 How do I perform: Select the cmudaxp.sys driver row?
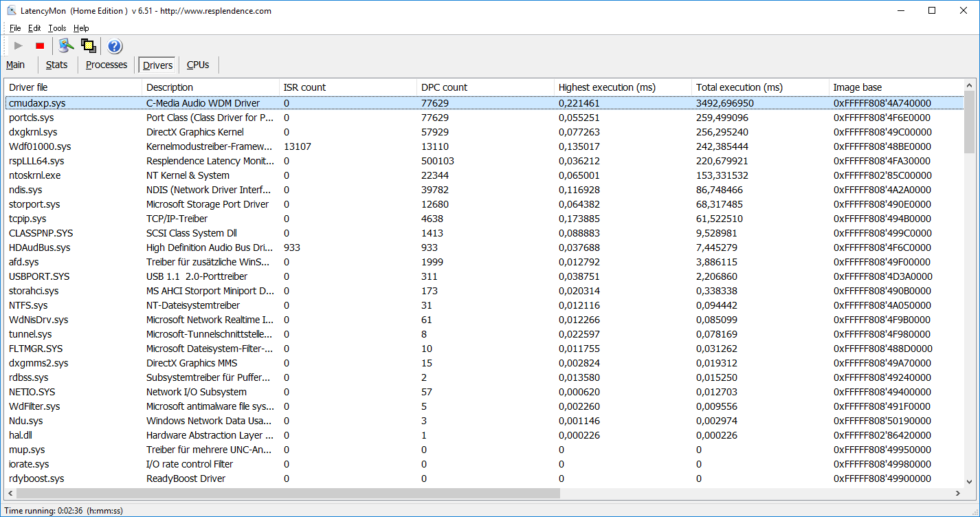tap(484, 103)
